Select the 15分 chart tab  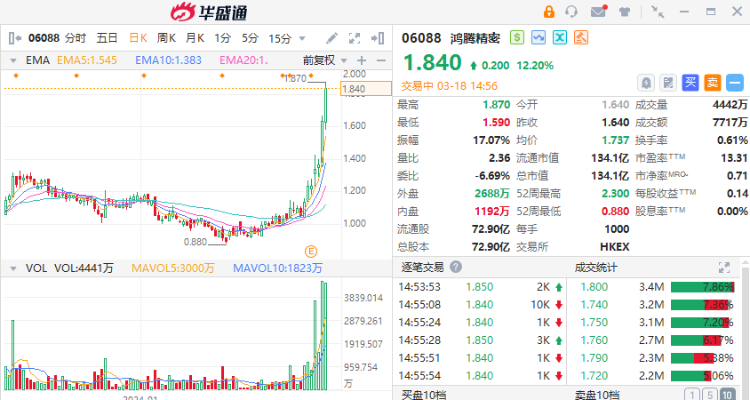(280, 38)
